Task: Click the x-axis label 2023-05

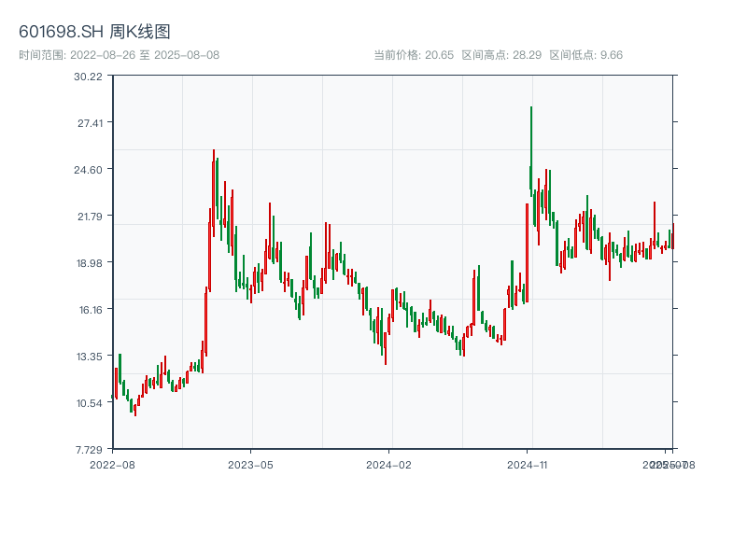Action: [x=250, y=465]
